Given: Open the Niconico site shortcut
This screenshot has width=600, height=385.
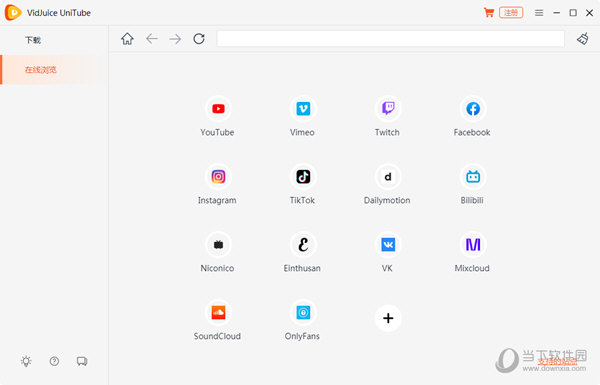Looking at the screenshot, I should point(218,245).
